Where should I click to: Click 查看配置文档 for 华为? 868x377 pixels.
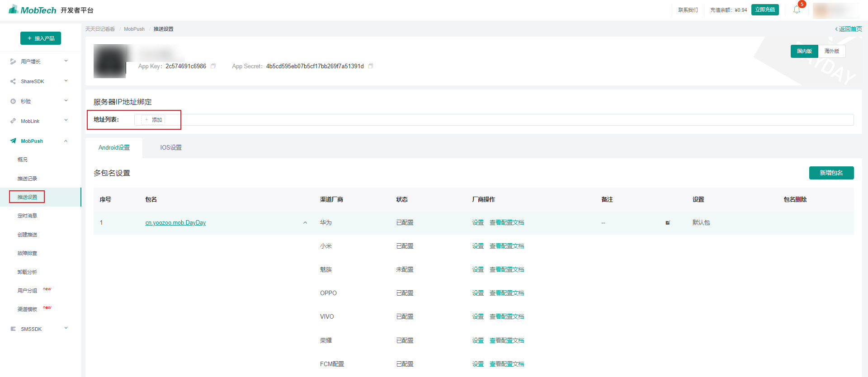click(507, 222)
